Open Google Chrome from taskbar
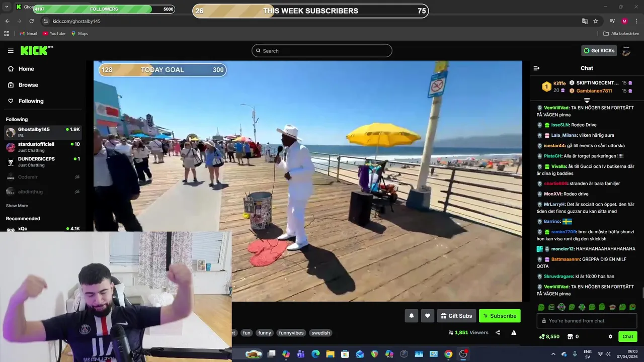The width and height of the screenshot is (644, 362). pyautogui.click(x=448, y=354)
